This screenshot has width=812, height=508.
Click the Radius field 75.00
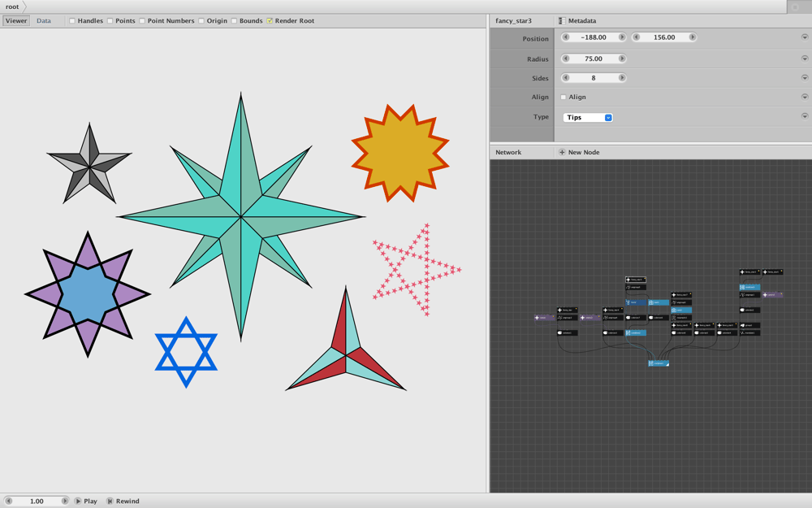tap(594, 59)
